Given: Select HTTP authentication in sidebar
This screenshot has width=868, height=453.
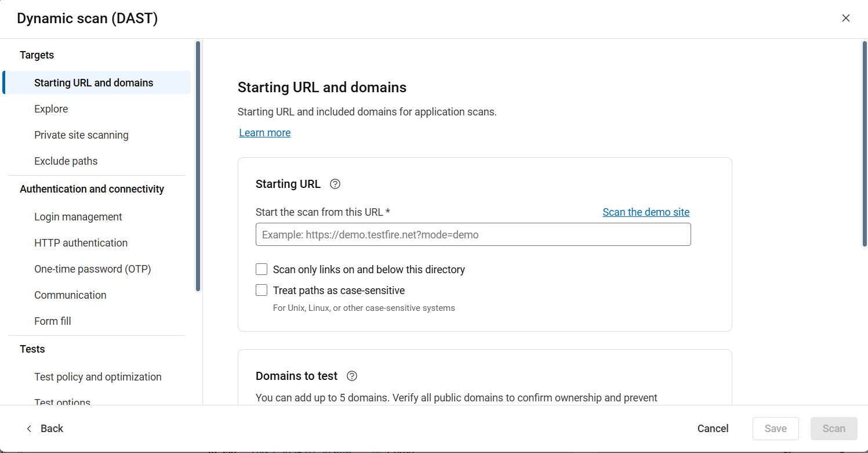Looking at the screenshot, I should [81, 243].
